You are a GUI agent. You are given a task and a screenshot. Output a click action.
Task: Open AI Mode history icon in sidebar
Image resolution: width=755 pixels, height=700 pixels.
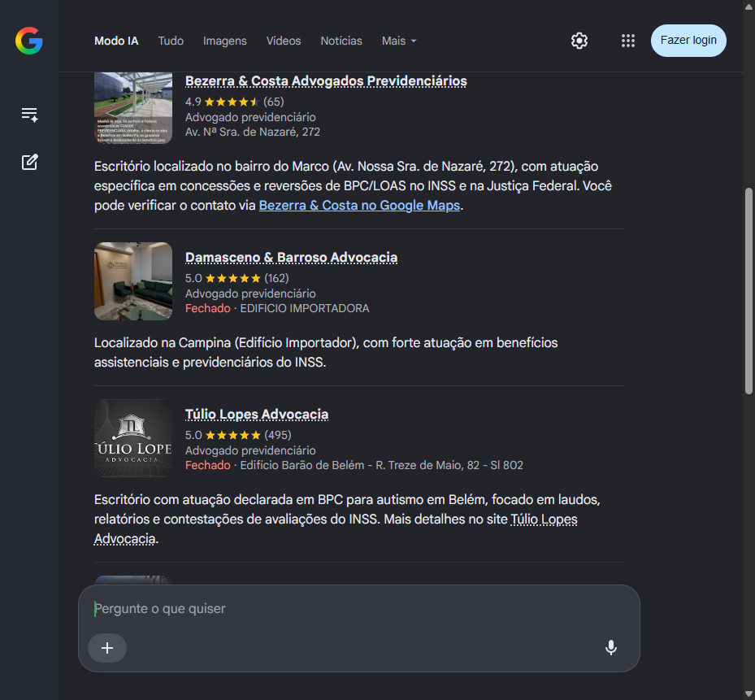coord(29,115)
